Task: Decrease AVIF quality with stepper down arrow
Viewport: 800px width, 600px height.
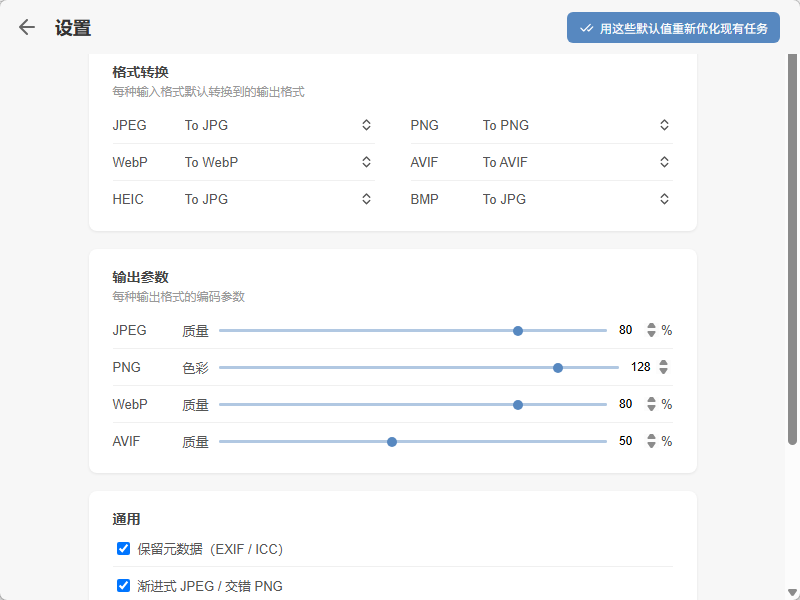Action: click(x=651, y=445)
